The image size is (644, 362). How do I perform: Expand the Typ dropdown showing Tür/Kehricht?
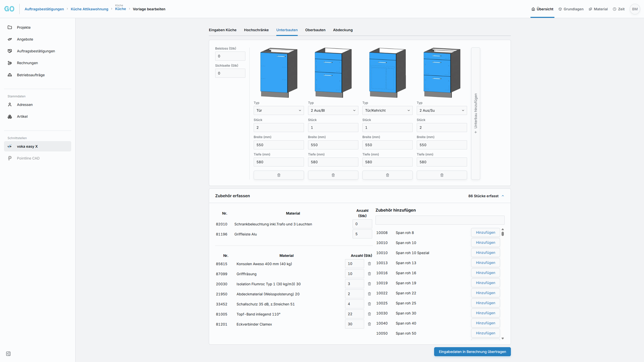387,110
